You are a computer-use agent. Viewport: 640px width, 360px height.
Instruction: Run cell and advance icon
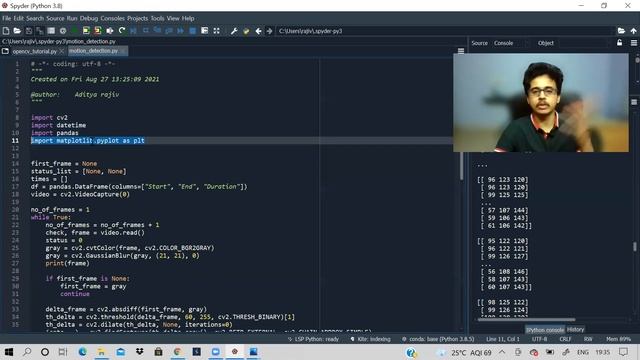98,31
